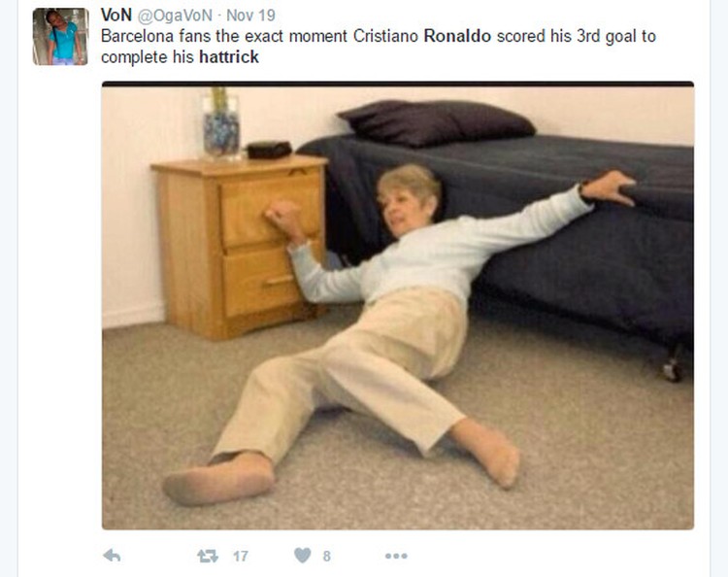Visit the @OgaVoN handle link
728x577 pixels.
tap(175, 16)
